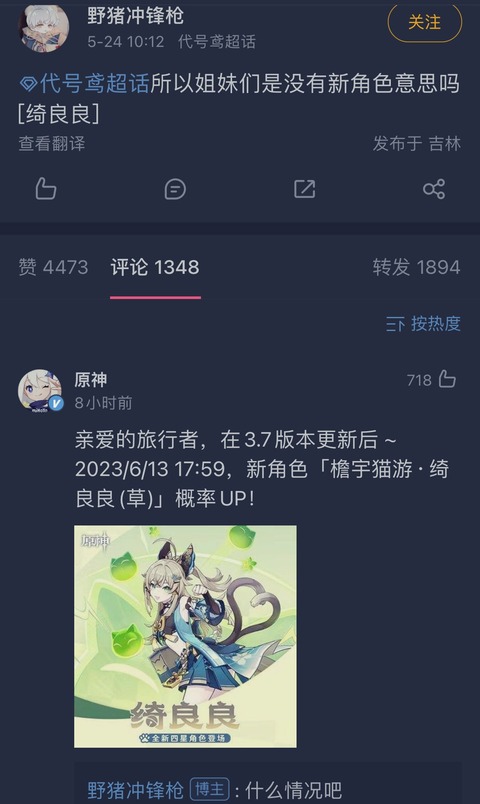Like the 原神 comment
This screenshot has height=804, width=480.
pos(447,379)
